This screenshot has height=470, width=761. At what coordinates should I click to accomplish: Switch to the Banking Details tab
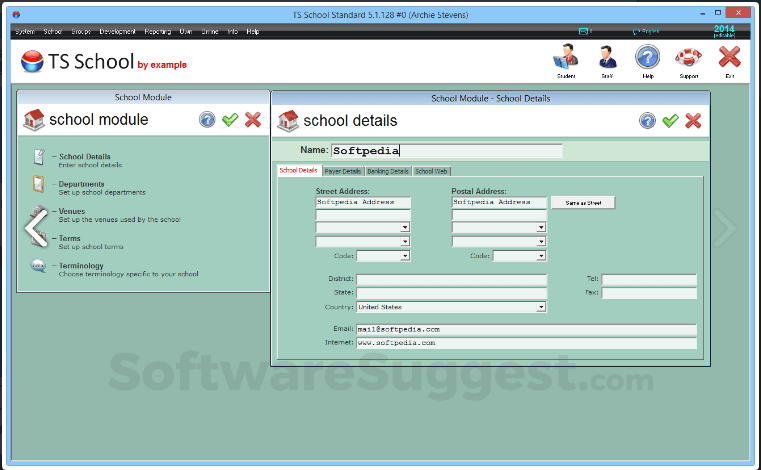388,171
